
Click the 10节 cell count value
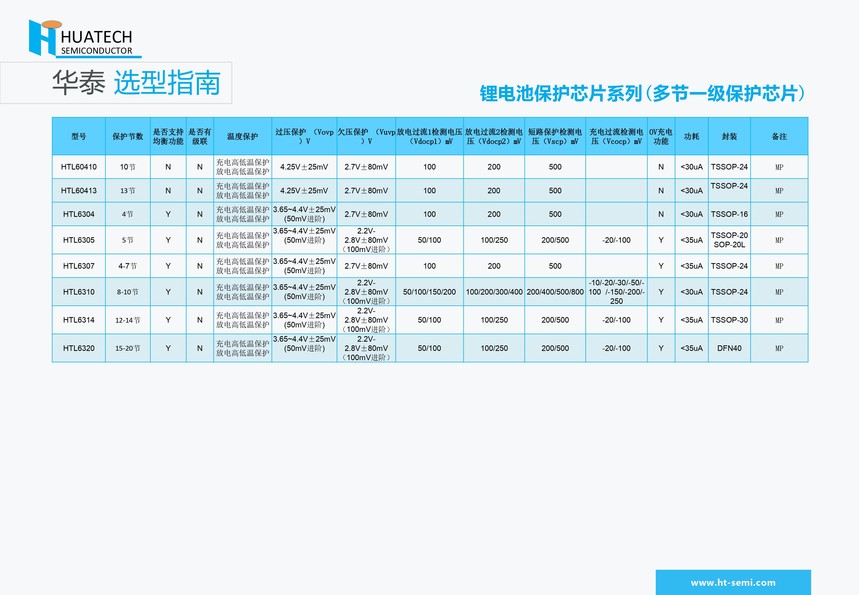(x=128, y=167)
